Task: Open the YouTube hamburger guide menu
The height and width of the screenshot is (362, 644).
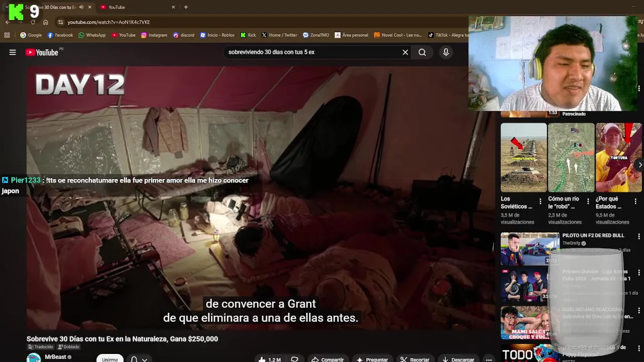Action: tap(13, 52)
